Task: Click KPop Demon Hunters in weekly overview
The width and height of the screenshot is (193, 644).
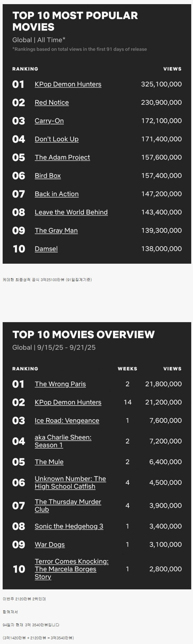Action: click(x=68, y=402)
